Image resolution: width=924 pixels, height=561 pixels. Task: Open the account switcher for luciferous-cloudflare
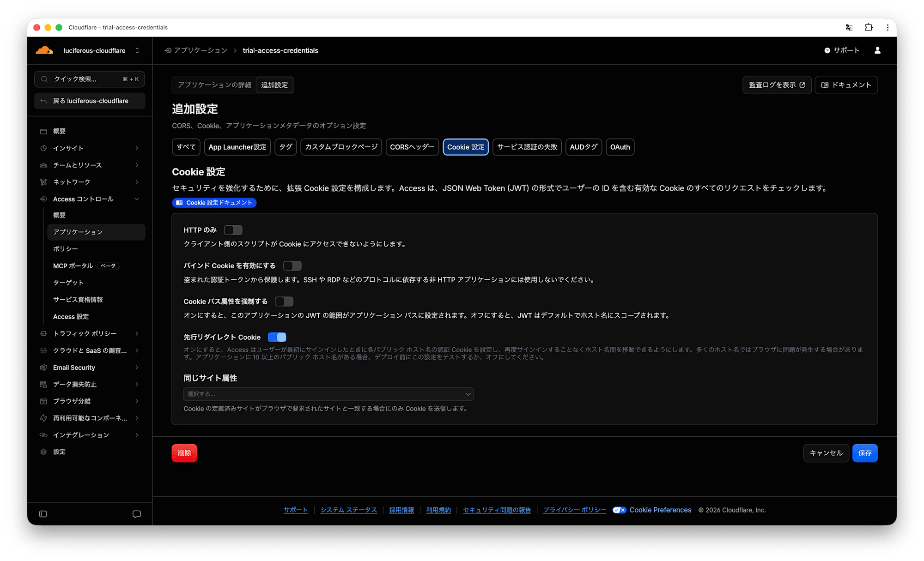(137, 50)
